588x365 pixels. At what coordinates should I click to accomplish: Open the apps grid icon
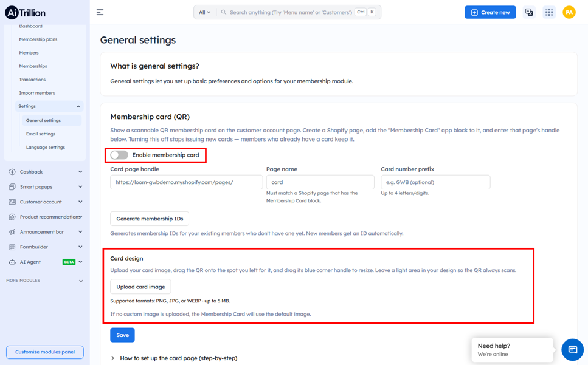(x=549, y=12)
